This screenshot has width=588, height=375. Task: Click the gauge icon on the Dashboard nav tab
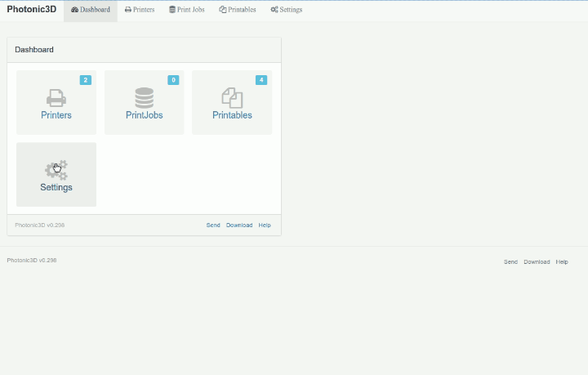click(x=75, y=10)
